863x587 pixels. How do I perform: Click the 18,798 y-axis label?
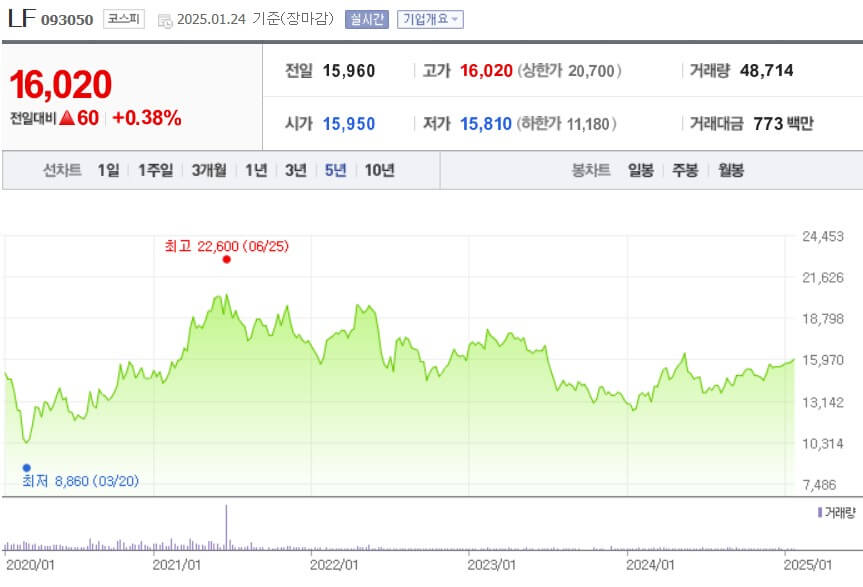[x=823, y=319]
